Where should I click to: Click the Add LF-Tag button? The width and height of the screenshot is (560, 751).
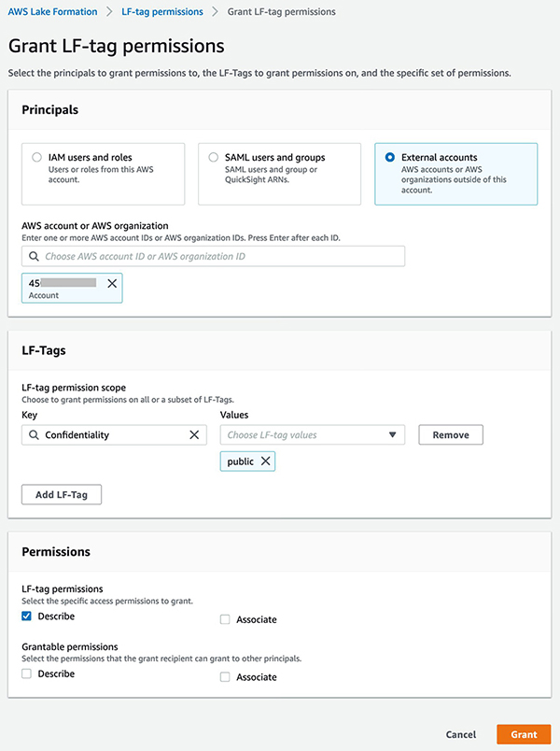(x=62, y=494)
